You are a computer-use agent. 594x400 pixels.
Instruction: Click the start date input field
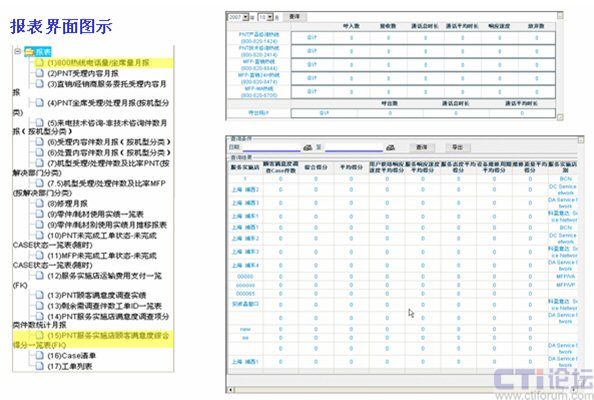coord(272,147)
